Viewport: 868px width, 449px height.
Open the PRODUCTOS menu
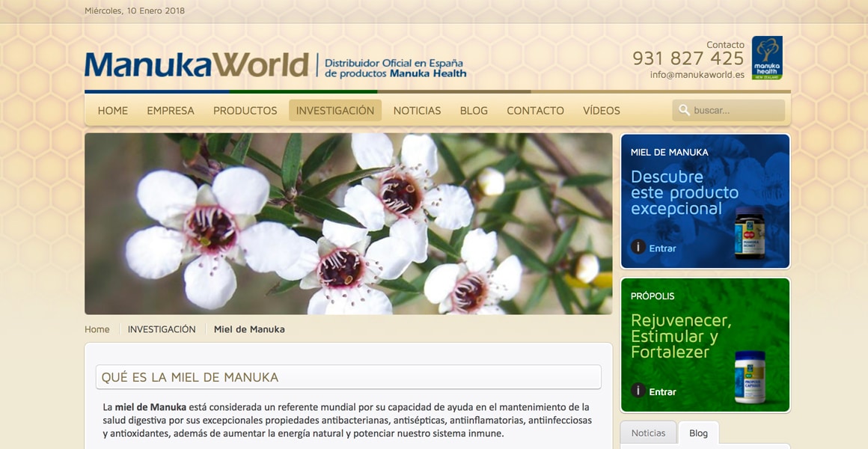tap(245, 111)
